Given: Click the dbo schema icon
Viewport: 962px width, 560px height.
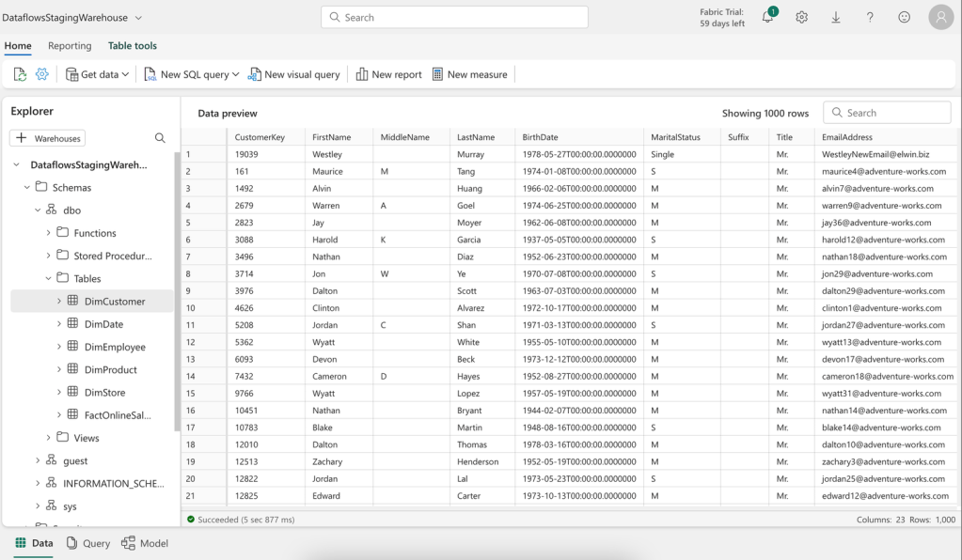Looking at the screenshot, I should (52, 210).
